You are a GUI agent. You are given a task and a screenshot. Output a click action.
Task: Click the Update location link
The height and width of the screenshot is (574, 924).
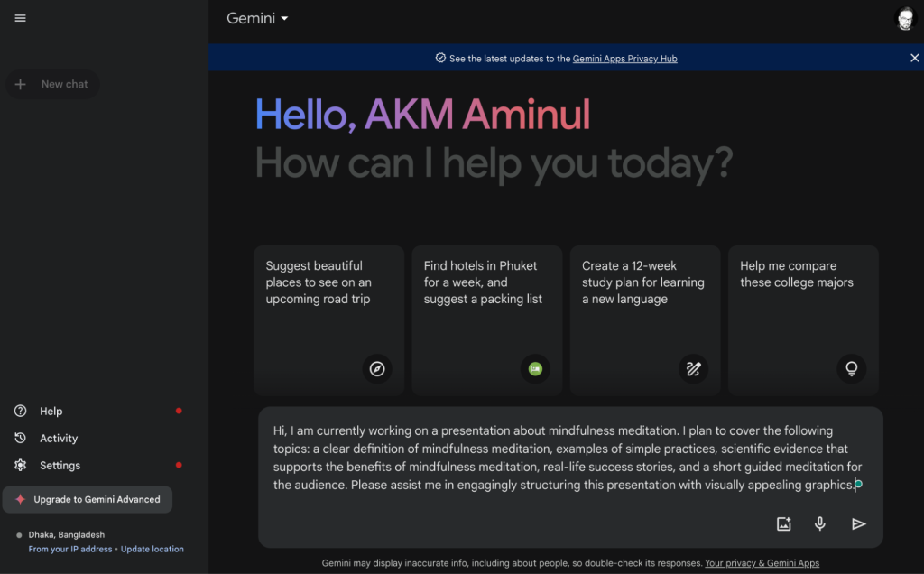click(152, 549)
